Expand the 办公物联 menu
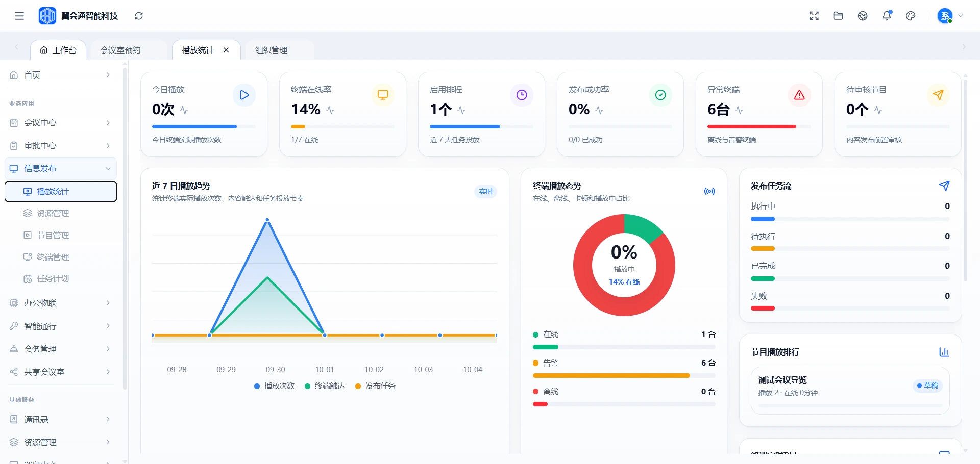980x464 pixels. [x=61, y=303]
